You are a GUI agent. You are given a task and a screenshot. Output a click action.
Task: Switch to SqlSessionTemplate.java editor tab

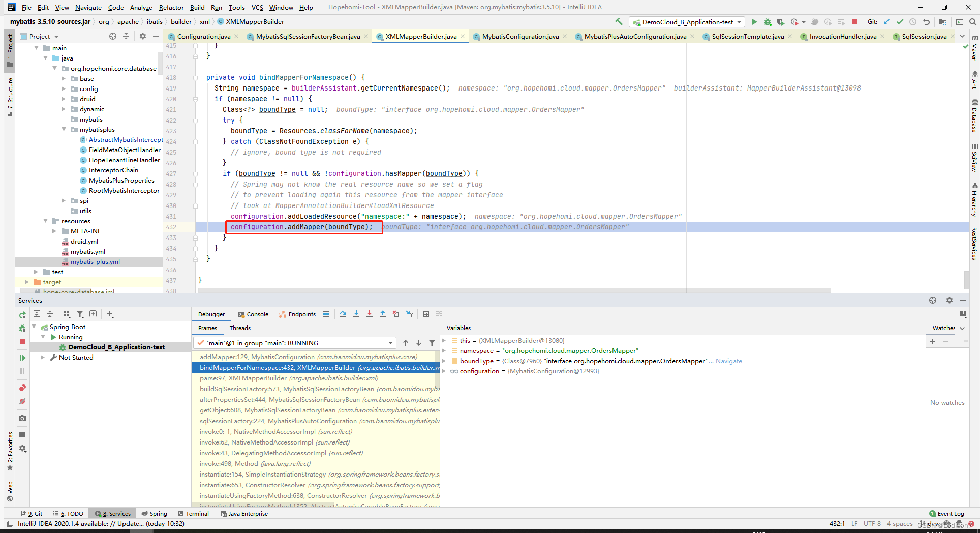[x=748, y=36]
